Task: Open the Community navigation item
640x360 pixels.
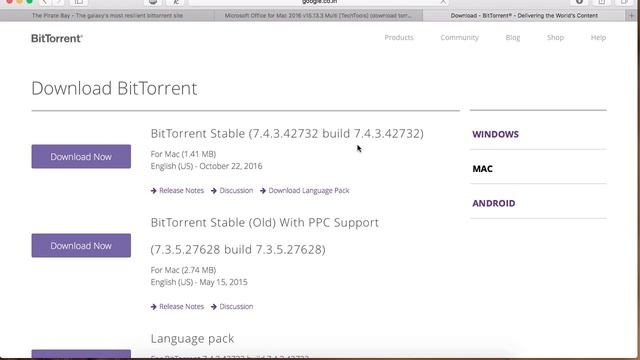Action: (x=459, y=38)
